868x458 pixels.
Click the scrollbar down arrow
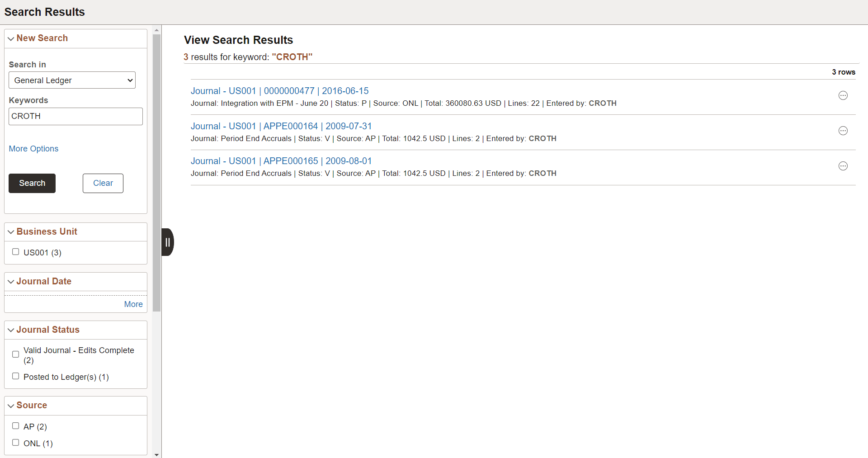[157, 454]
